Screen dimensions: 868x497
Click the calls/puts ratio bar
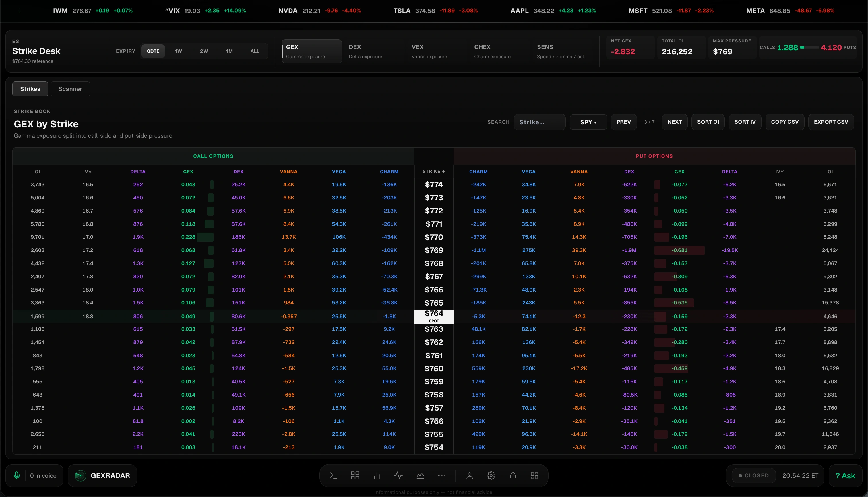pyautogui.click(x=809, y=47)
